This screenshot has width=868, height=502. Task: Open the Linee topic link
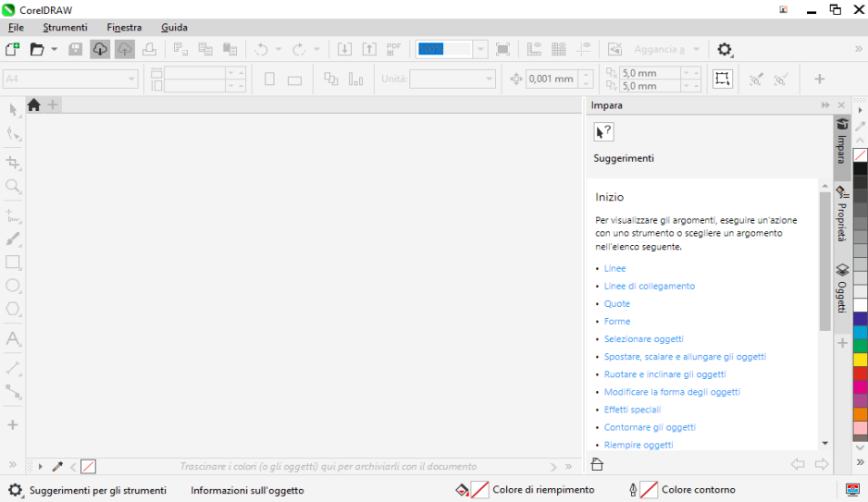click(614, 268)
